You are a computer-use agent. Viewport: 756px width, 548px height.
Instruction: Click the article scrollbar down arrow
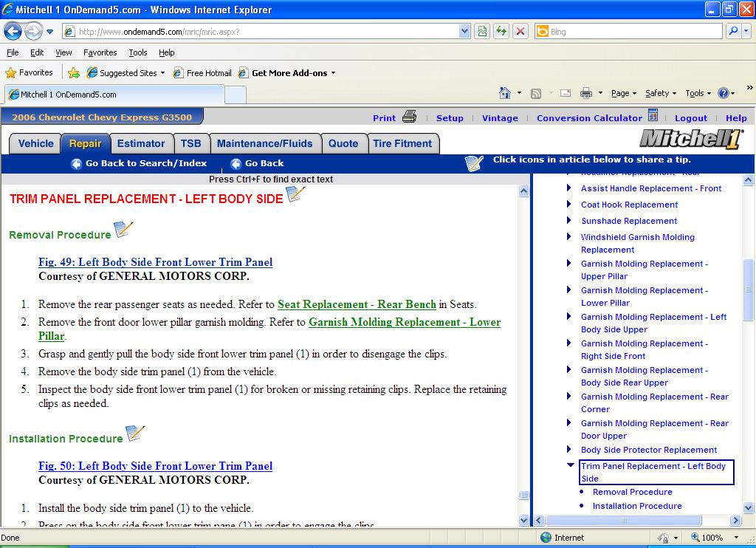pos(523,520)
